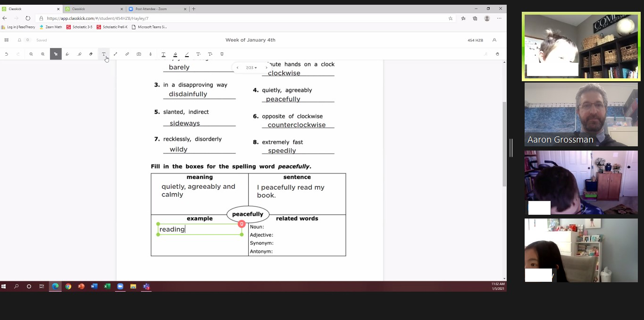Screen dimensions: 644x320
Task: Delete the 'reading' text box
Action: tap(242, 224)
